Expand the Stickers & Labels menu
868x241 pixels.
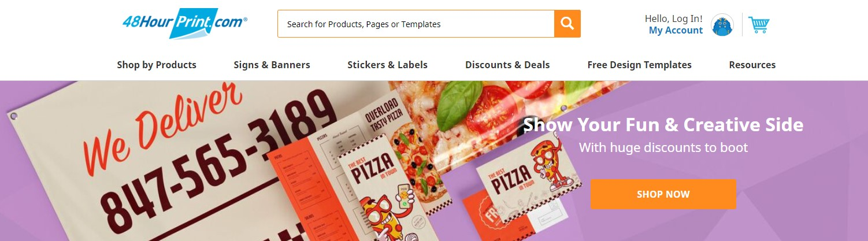tap(387, 65)
